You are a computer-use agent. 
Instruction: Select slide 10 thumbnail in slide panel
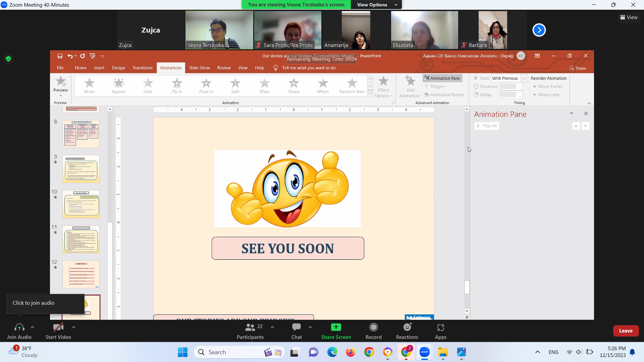tap(81, 204)
